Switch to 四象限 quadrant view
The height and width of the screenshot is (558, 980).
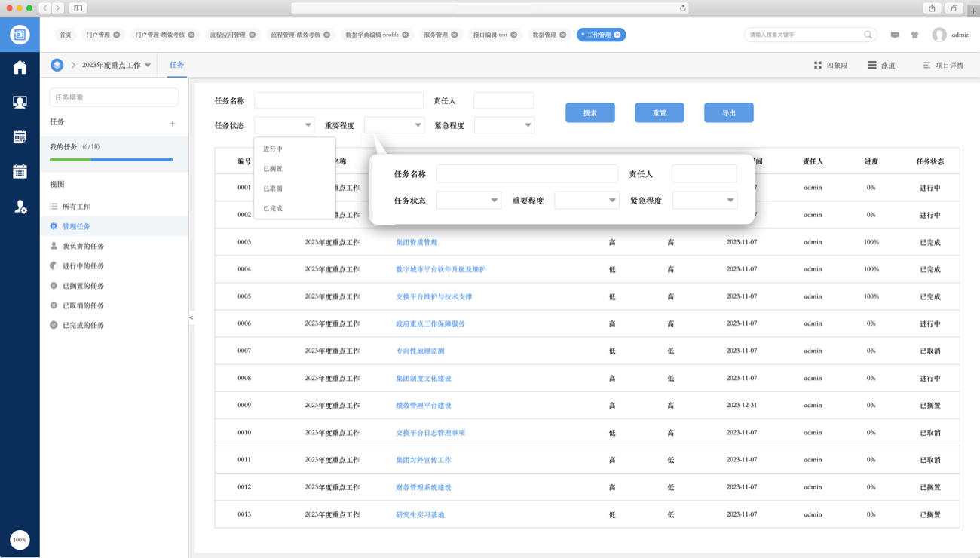tap(830, 66)
